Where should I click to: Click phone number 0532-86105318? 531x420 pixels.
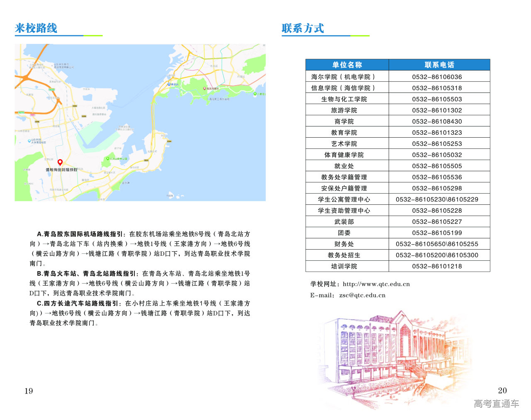[437, 88]
